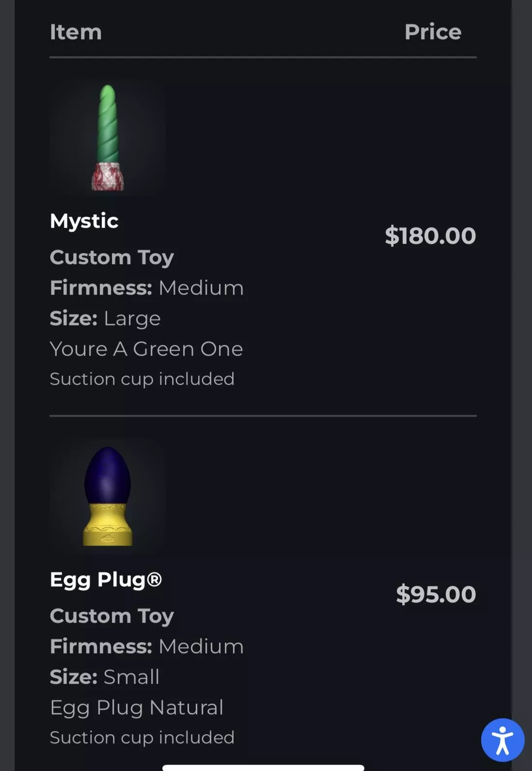The height and width of the screenshot is (771, 532).
Task: Click the Price column header
Action: (433, 32)
